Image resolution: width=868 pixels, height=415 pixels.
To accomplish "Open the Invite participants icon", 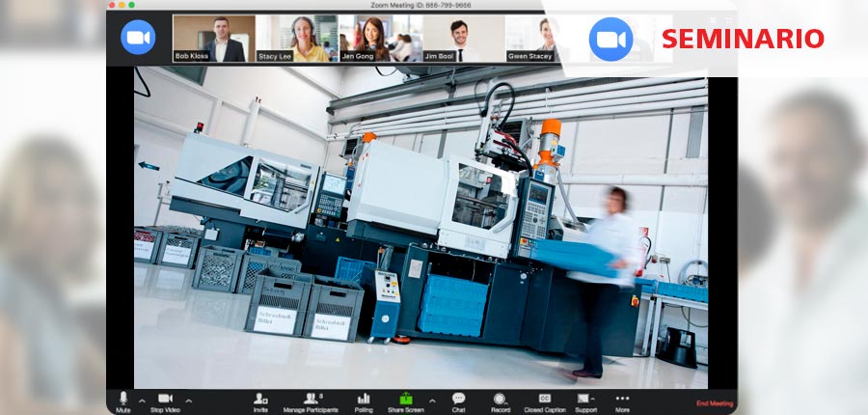I will pos(260,399).
